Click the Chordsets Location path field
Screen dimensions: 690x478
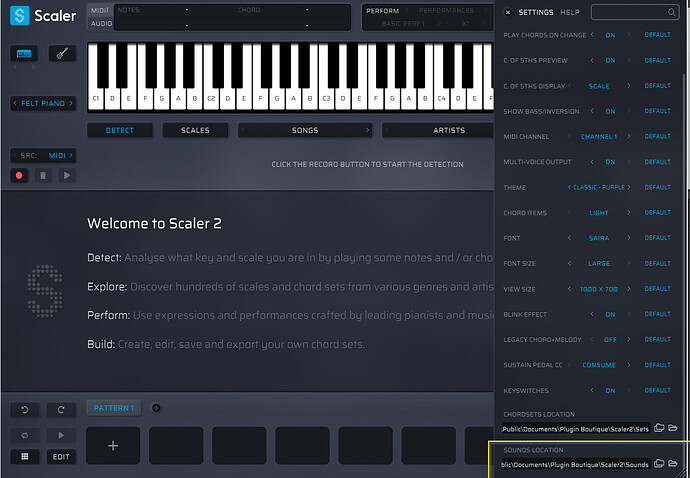click(x=576, y=428)
